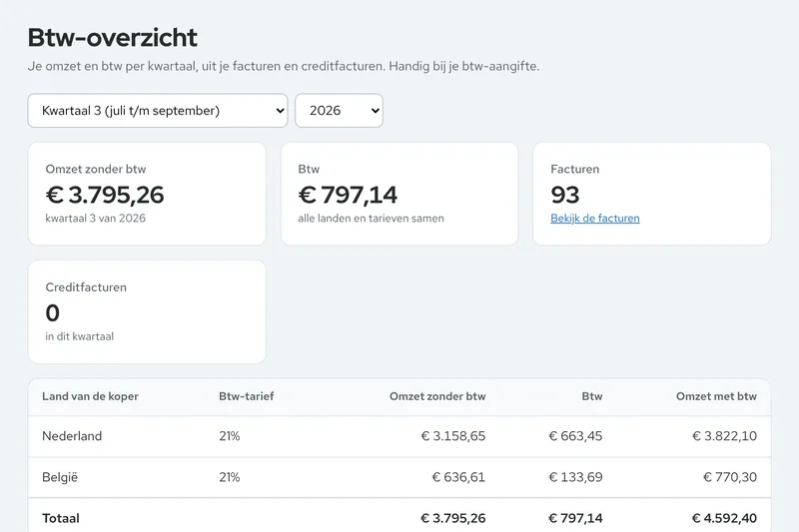The image size is (799, 532).
Task: Select the 'België' row label
Action: click(60, 477)
